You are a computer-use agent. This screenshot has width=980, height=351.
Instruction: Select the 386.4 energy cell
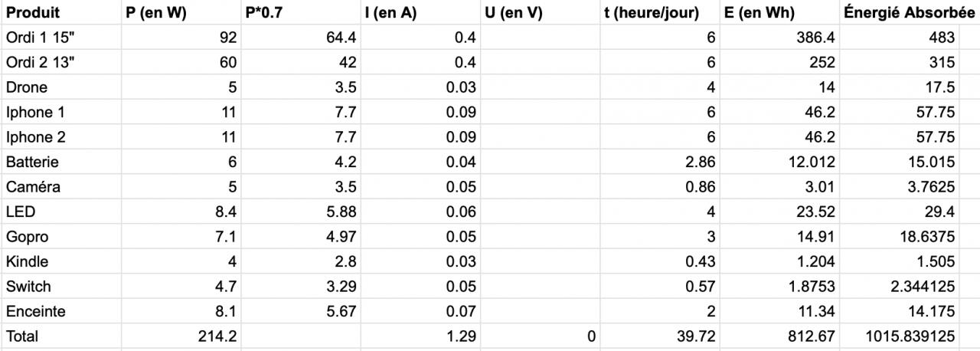(813, 38)
